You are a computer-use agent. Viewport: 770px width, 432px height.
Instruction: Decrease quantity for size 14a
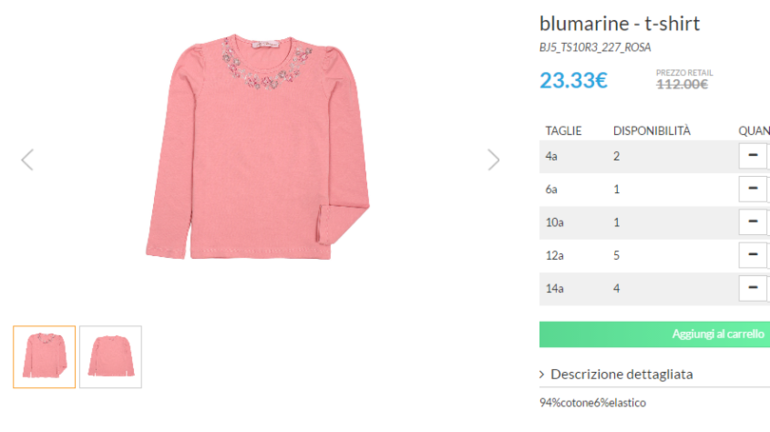point(752,288)
